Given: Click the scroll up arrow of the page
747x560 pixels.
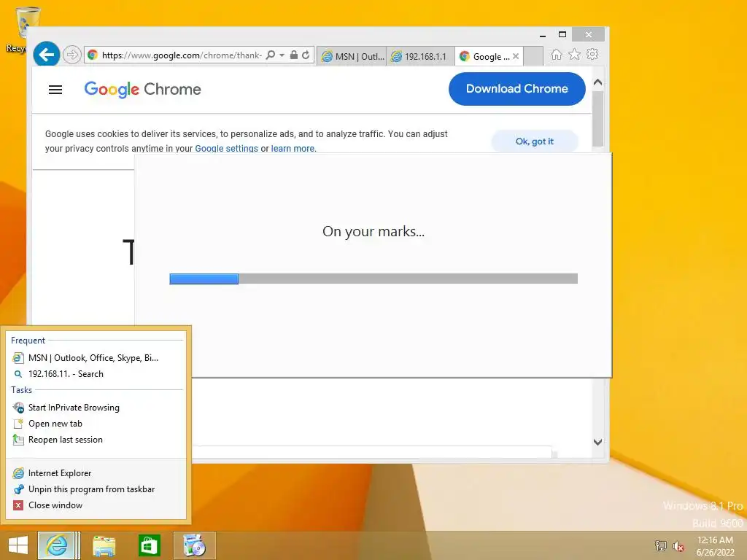Looking at the screenshot, I should pyautogui.click(x=598, y=82).
